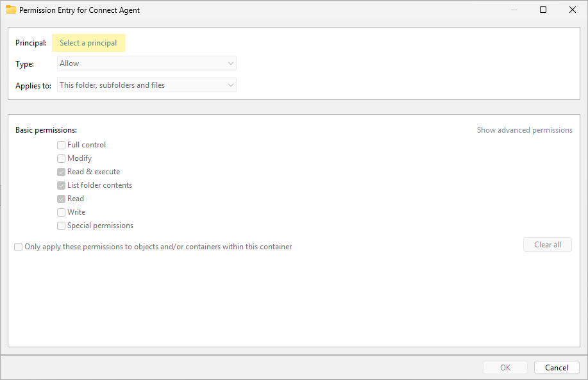
Task: Close the Permission Entry dialog
Action: pyautogui.click(x=572, y=10)
